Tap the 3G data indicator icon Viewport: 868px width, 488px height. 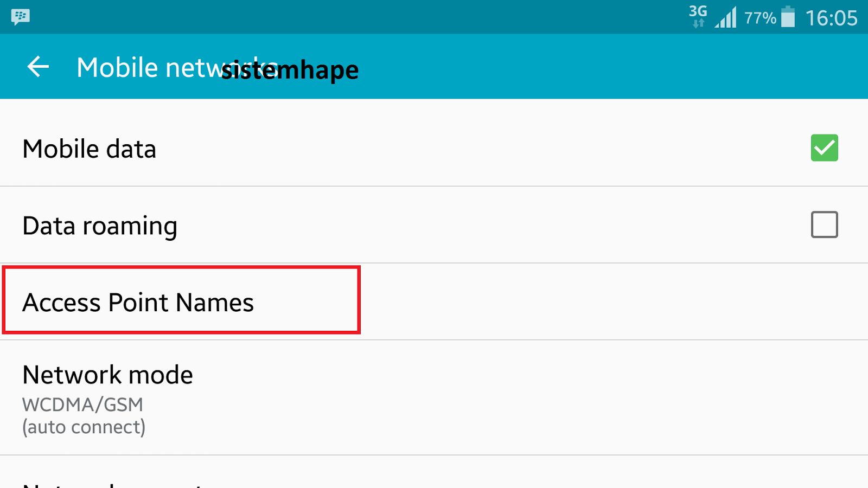point(698,16)
